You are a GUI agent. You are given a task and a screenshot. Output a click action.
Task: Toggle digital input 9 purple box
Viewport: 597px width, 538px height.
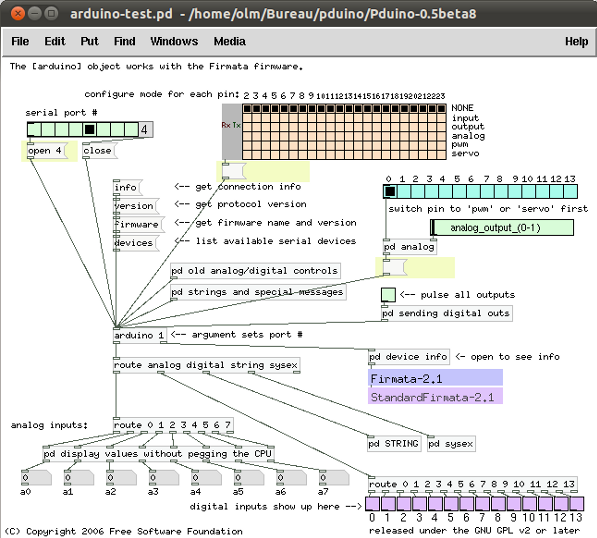514,504
